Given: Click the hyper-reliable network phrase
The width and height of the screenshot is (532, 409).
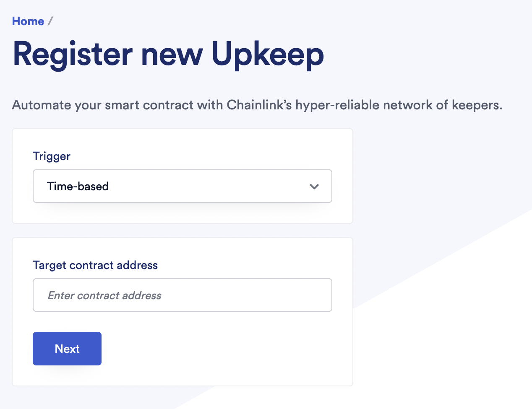Looking at the screenshot, I should click(365, 105).
